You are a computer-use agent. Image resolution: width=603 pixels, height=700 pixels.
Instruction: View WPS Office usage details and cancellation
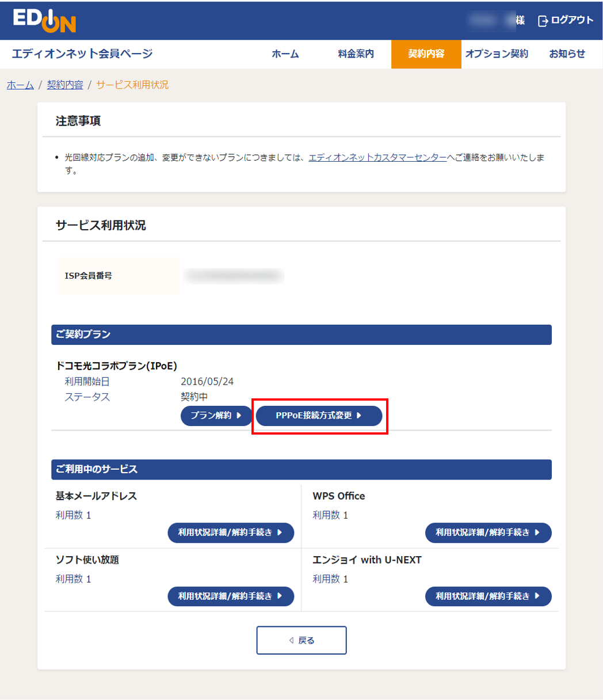tap(488, 532)
